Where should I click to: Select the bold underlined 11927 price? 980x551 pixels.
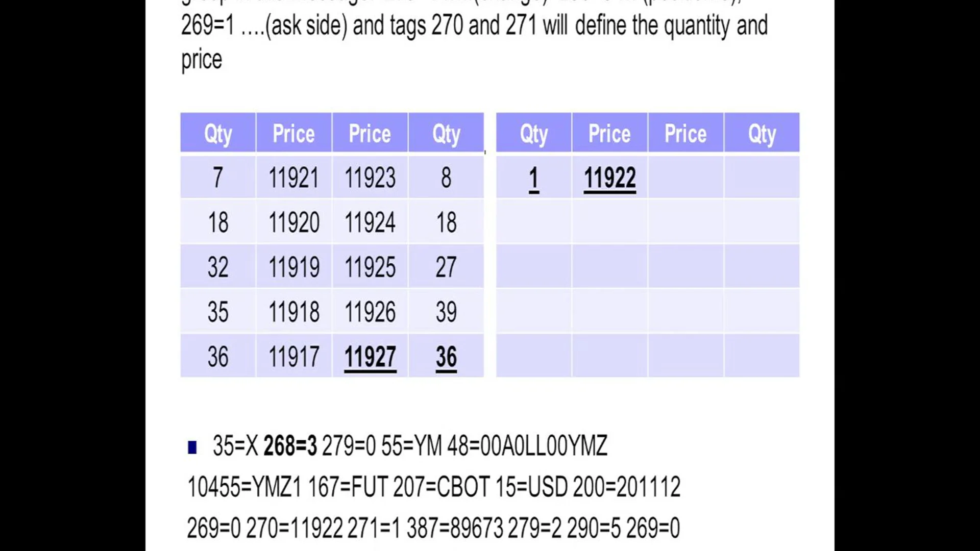coord(370,357)
